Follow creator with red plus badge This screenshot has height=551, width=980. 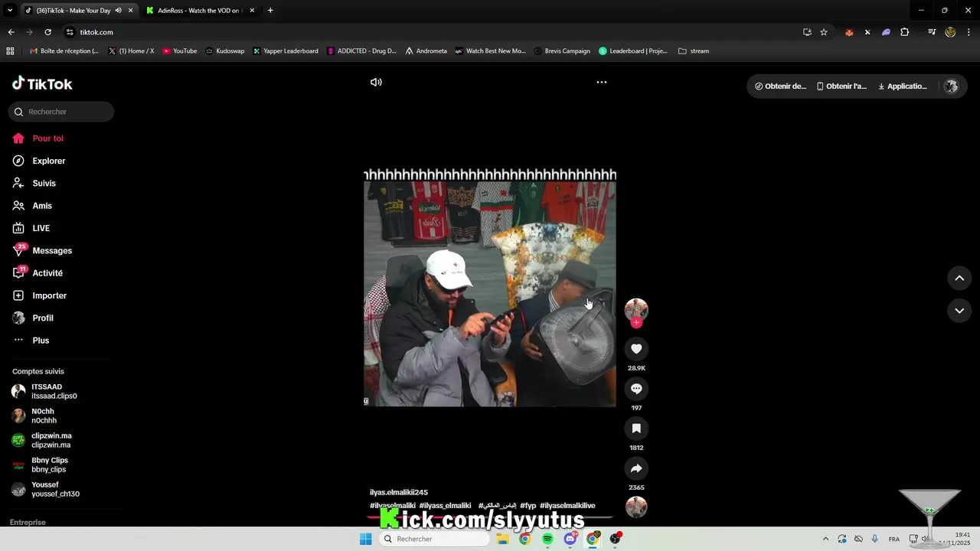636,323
